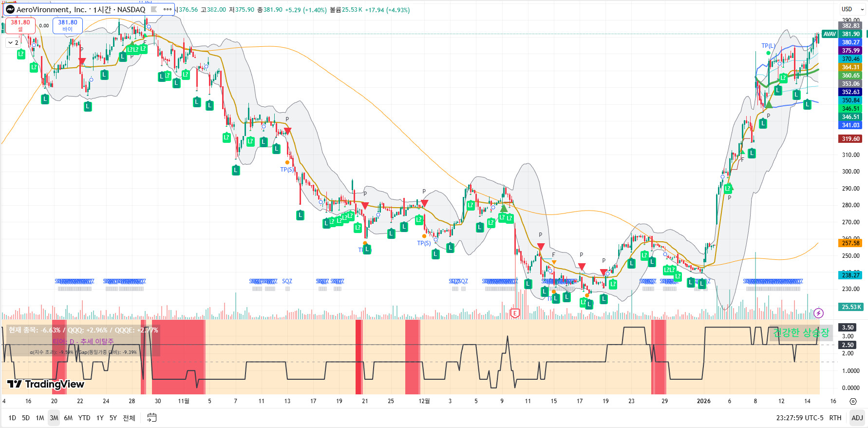The width and height of the screenshot is (868, 428).
Task: Click the orange 257.58 price label
Action: [851, 243]
